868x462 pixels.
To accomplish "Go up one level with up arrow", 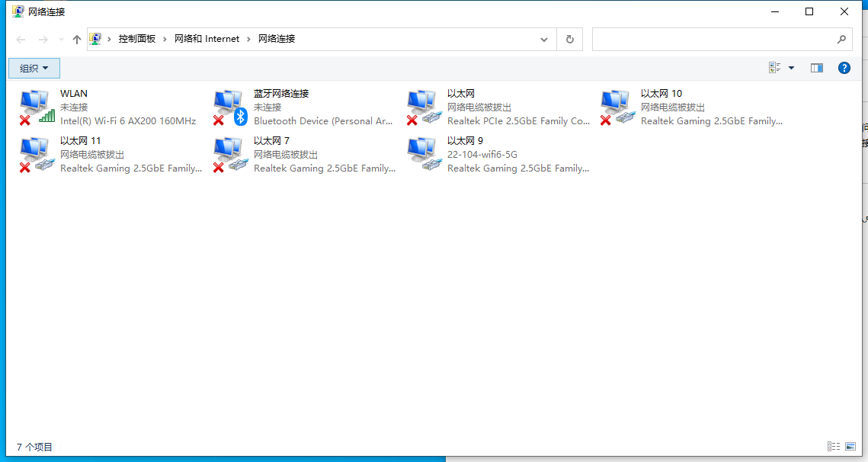I will coord(77,40).
